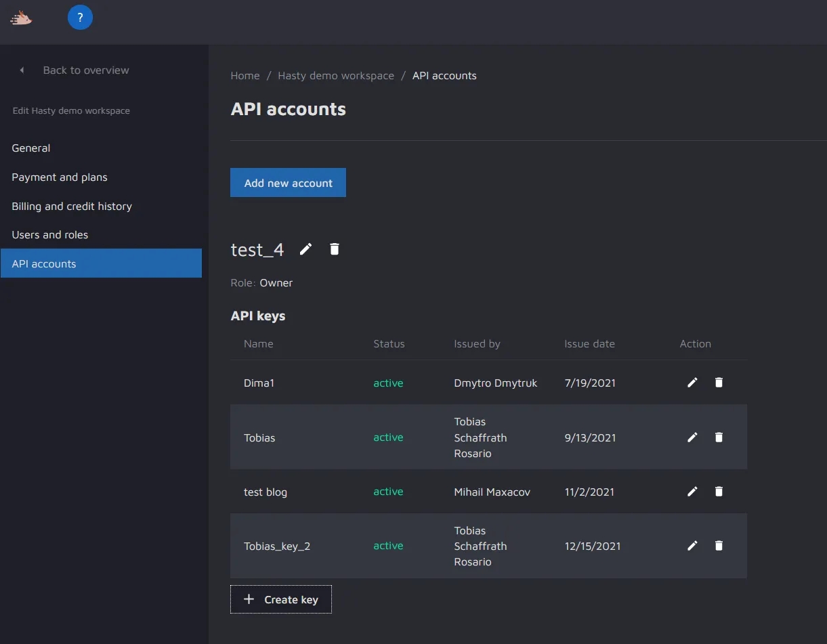Edit the Dima1 API key
Screen dimensions: 827x644
[692, 383]
